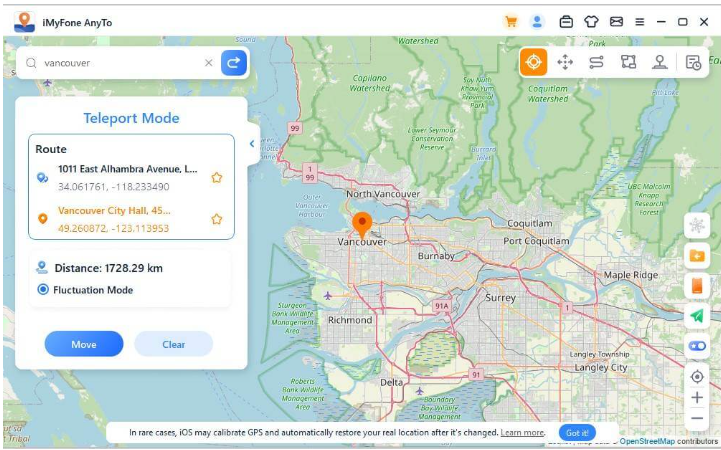Open the user account icon
Screen dimensions: 721x450
pos(537,22)
